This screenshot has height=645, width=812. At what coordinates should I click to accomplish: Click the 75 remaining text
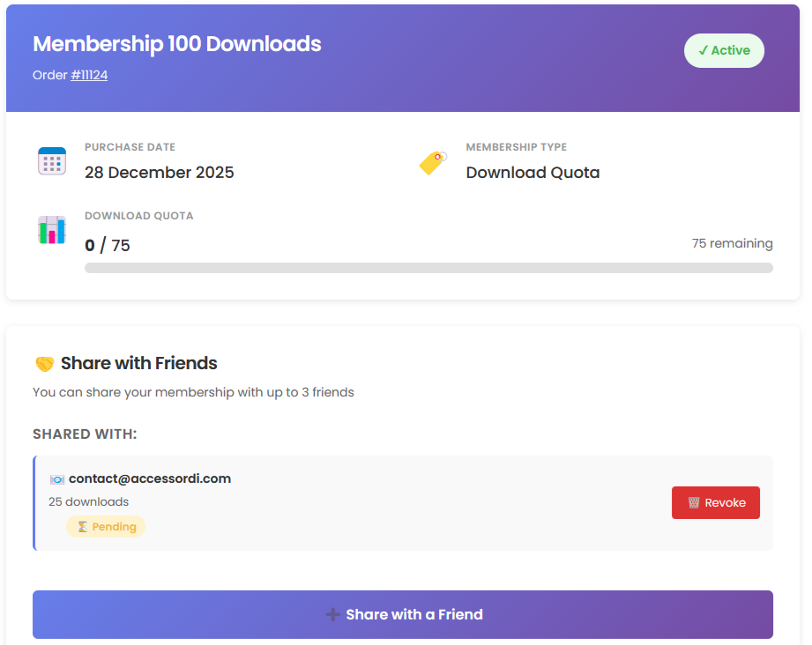tap(732, 244)
